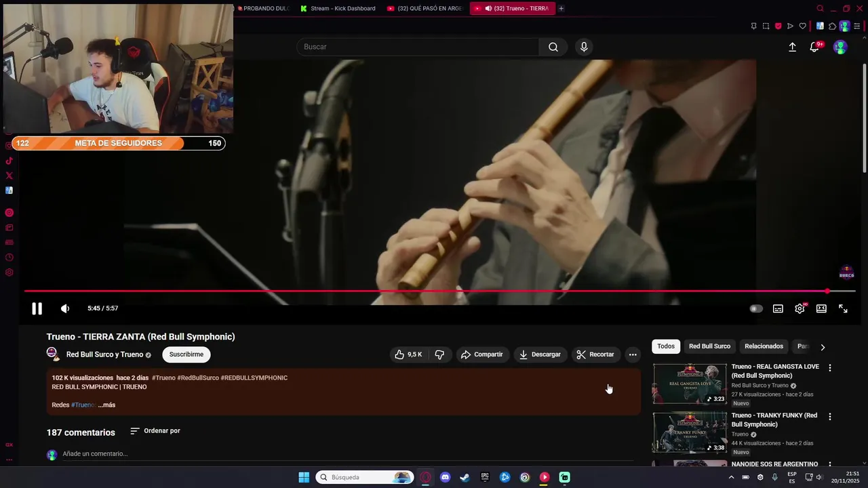
Task: Open the YouTube create upload icon
Action: (x=792, y=47)
